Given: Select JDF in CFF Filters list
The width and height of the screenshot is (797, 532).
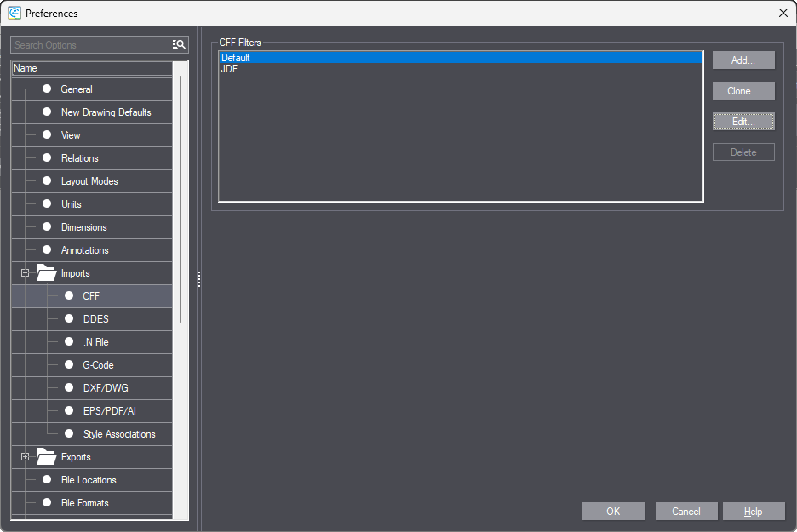Looking at the screenshot, I should point(230,69).
